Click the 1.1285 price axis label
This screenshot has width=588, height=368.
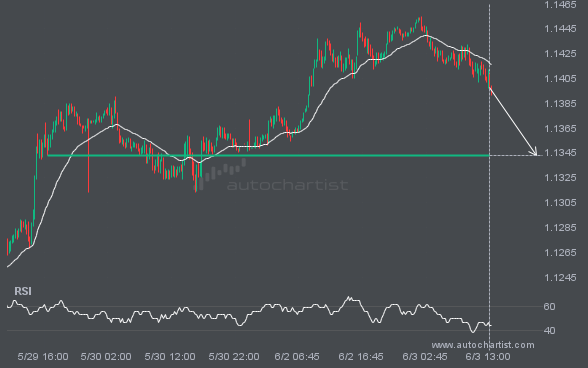(x=560, y=227)
